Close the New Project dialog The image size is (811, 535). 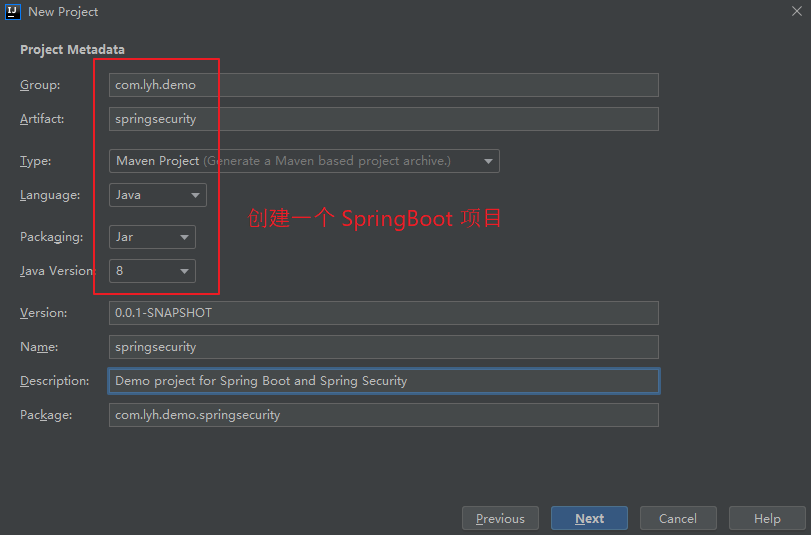tap(797, 11)
